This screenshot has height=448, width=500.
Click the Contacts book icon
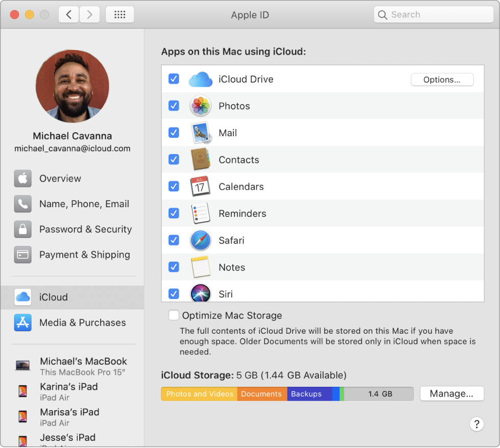point(200,160)
